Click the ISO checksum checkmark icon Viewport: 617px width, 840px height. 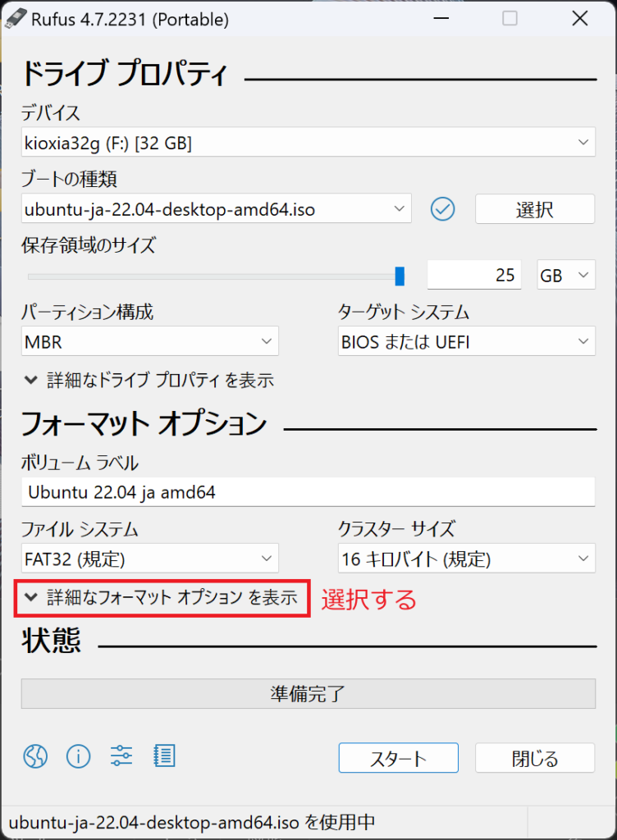pyautogui.click(x=443, y=209)
